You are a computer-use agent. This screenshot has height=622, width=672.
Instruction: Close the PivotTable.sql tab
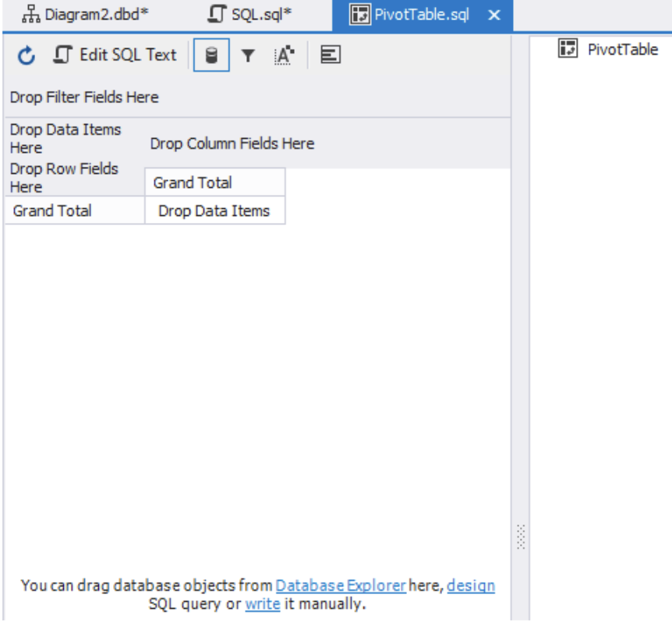pos(493,16)
